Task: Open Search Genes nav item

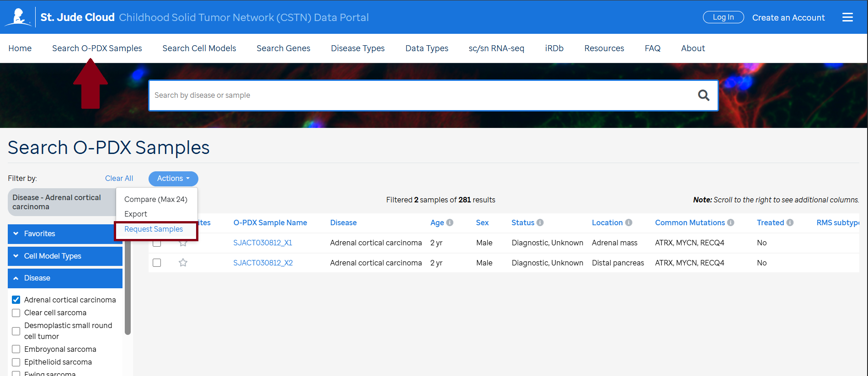Action: coord(283,48)
